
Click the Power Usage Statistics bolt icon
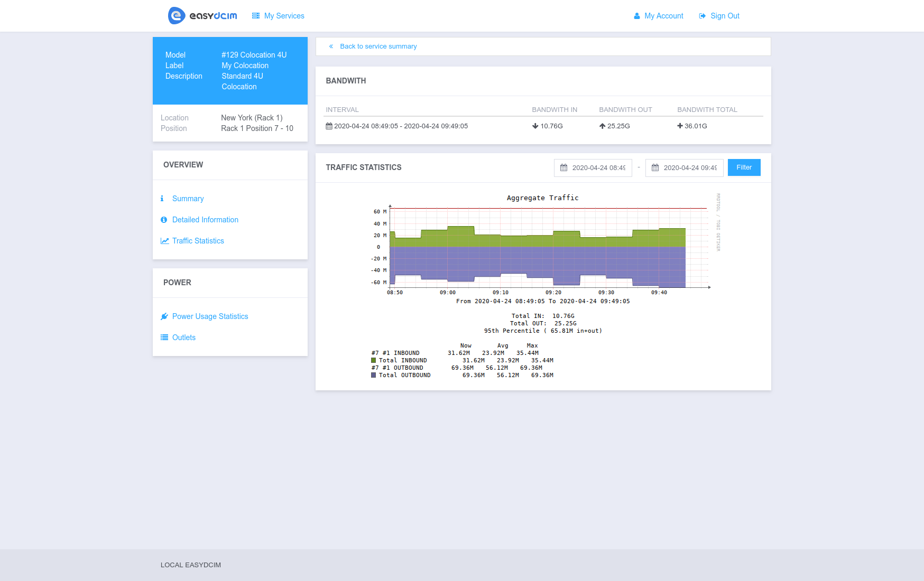(x=163, y=316)
